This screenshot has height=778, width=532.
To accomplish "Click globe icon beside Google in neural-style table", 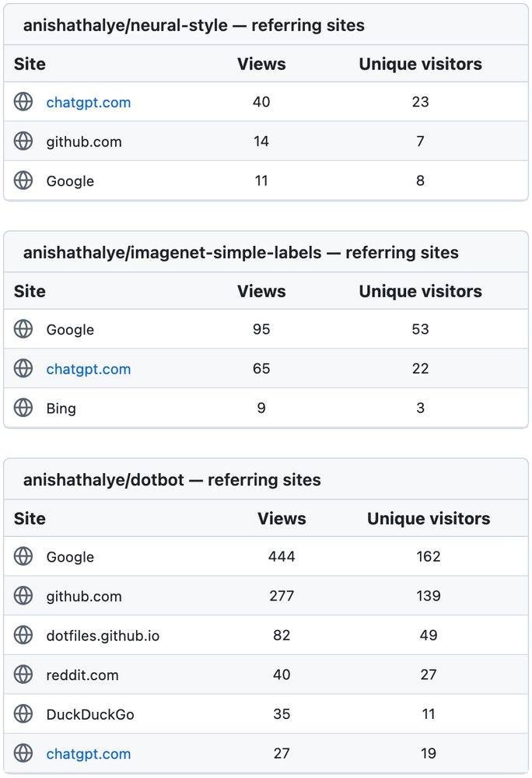I will (23, 180).
